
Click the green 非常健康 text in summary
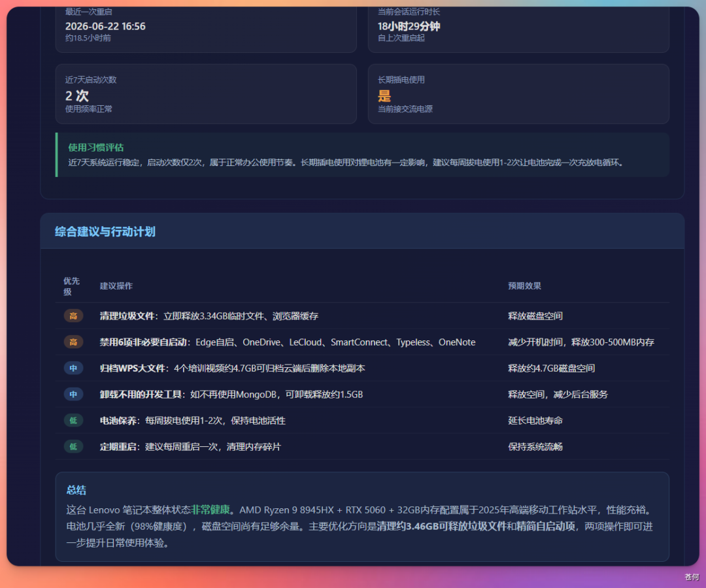coord(210,510)
